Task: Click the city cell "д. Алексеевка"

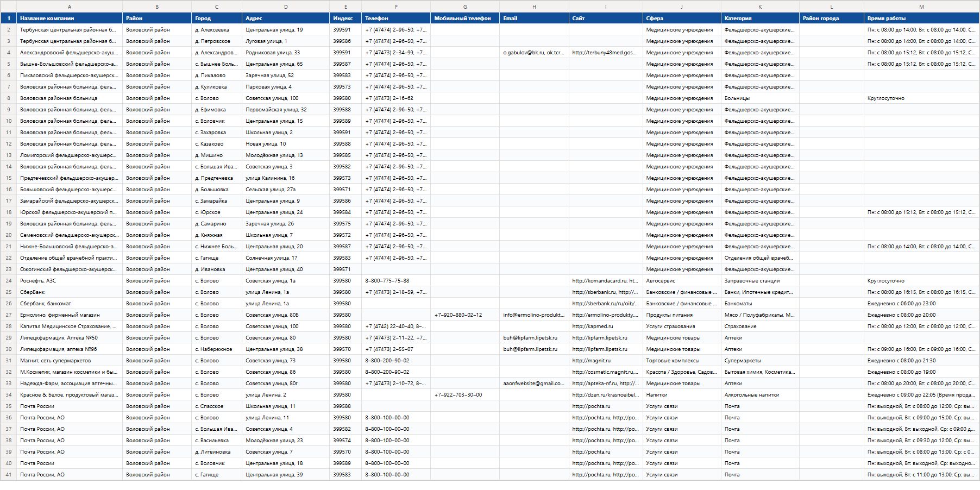Action: tap(217, 30)
